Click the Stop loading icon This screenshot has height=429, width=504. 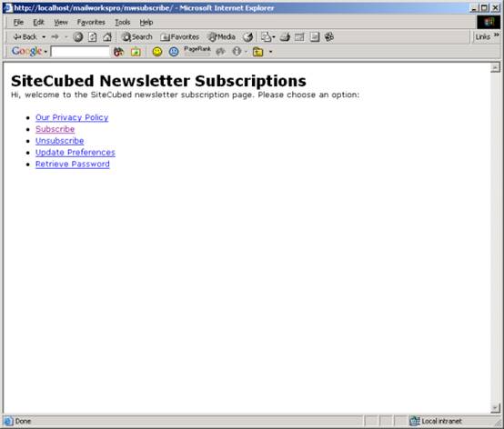click(x=78, y=37)
